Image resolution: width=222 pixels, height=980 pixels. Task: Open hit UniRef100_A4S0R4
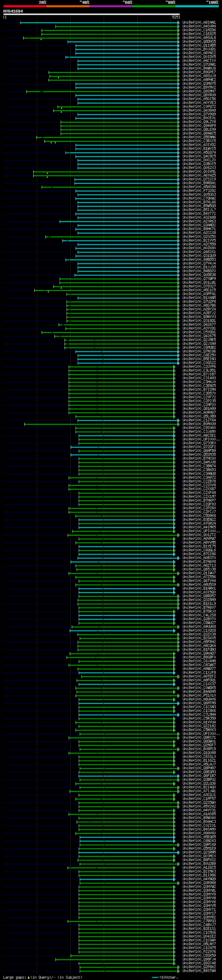pos(199,26)
